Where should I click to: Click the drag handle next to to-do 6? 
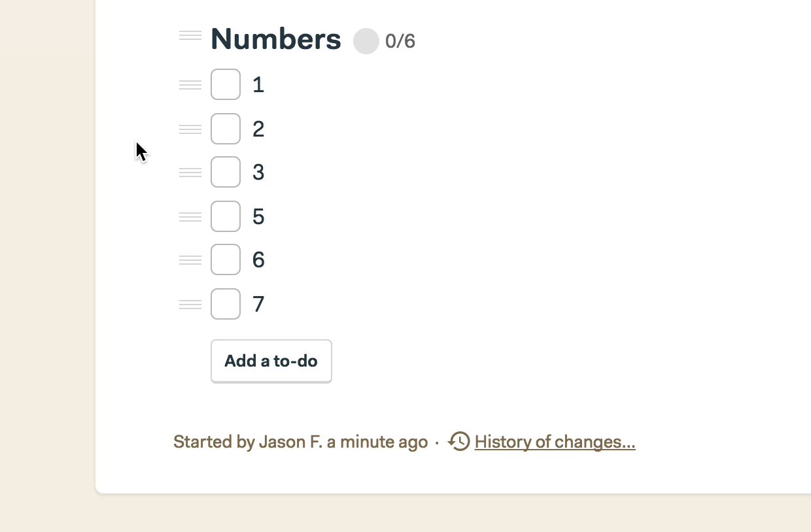click(x=190, y=260)
